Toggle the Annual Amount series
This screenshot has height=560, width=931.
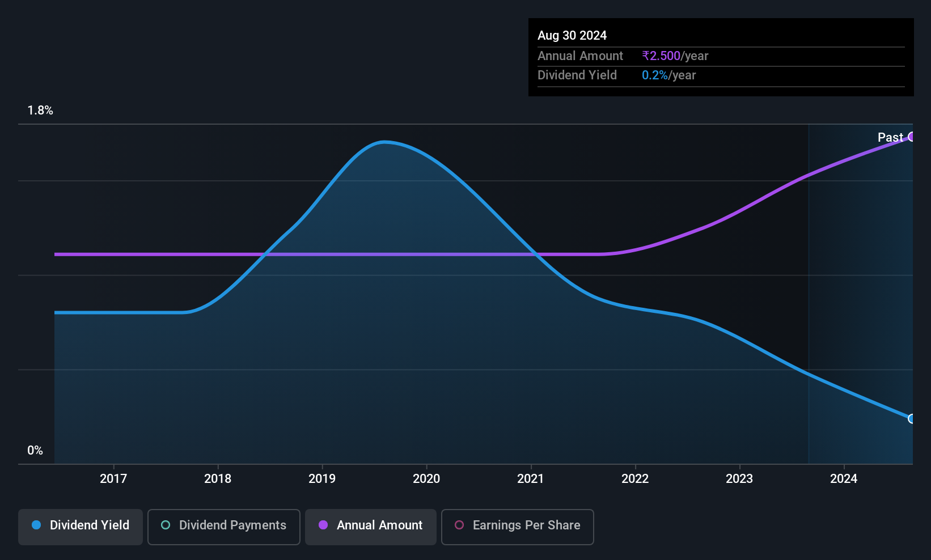371,527
